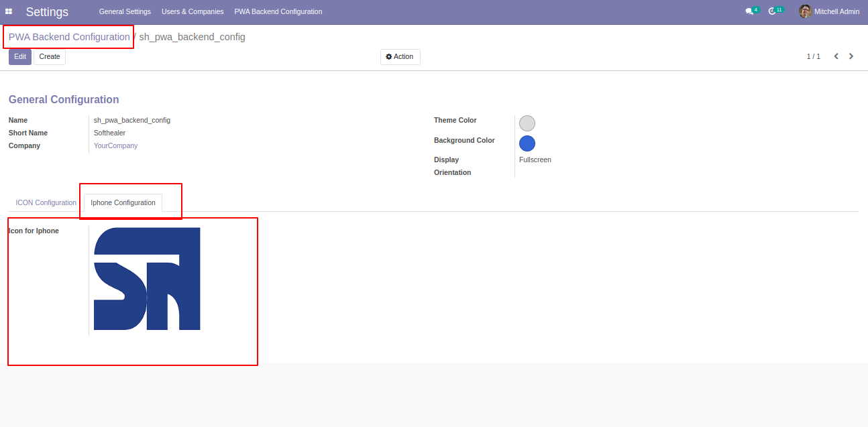This screenshot has height=427, width=868.
Task: Click the Short Name label
Action: click(28, 133)
